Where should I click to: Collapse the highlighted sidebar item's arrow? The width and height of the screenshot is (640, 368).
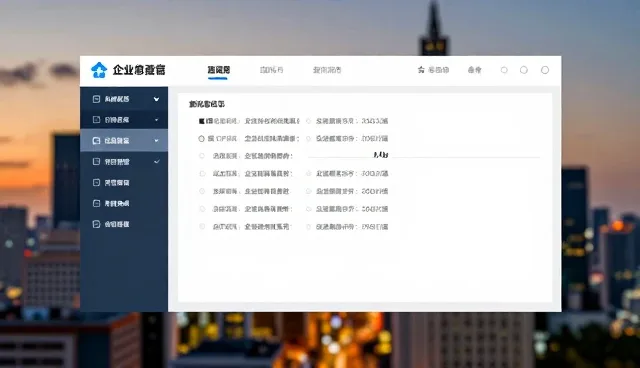point(156,141)
